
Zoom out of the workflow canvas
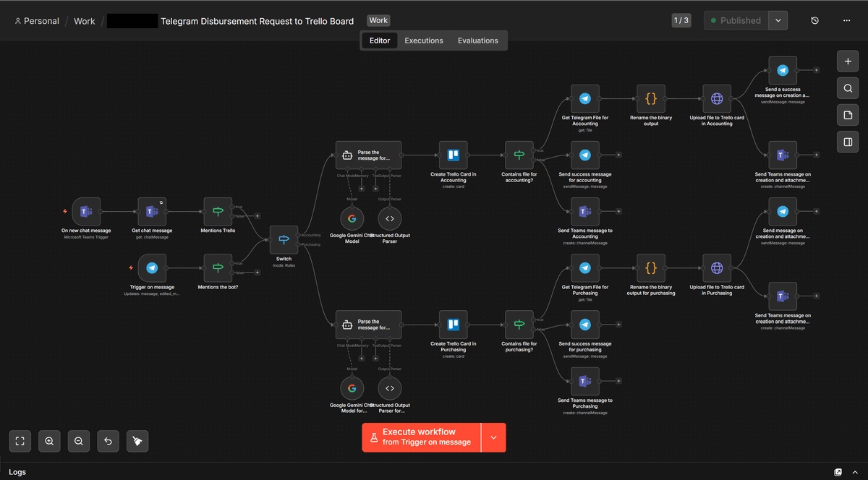pyautogui.click(x=78, y=441)
